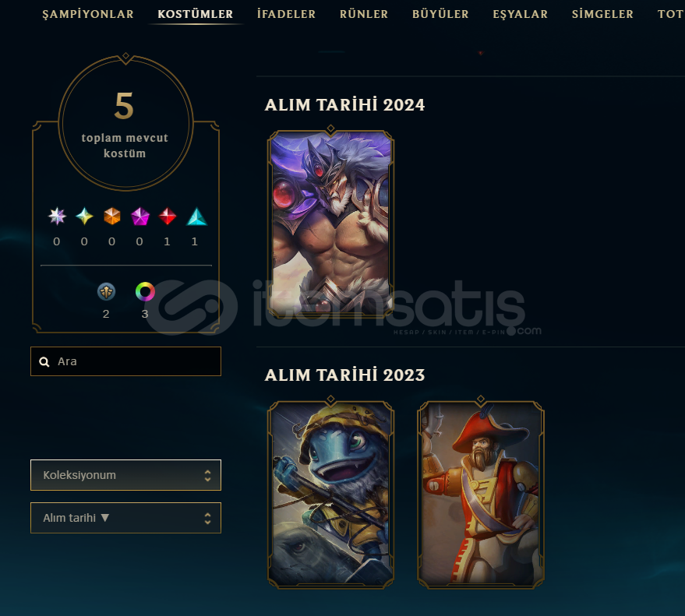The width and height of the screenshot is (685, 616).
Task: Click the blue legacy crest icon
Action: pos(106,291)
